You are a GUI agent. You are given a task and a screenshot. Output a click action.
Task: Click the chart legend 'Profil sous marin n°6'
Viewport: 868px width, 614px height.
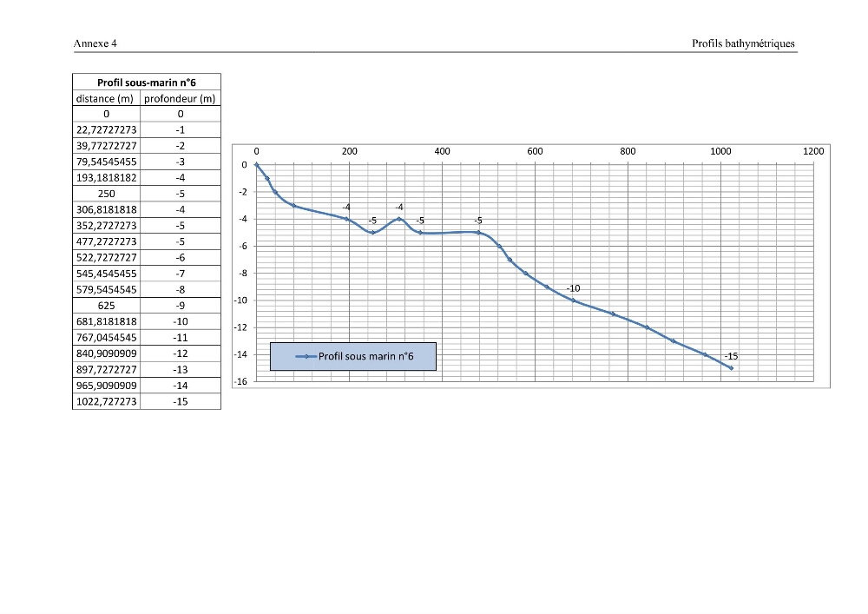tap(353, 357)
